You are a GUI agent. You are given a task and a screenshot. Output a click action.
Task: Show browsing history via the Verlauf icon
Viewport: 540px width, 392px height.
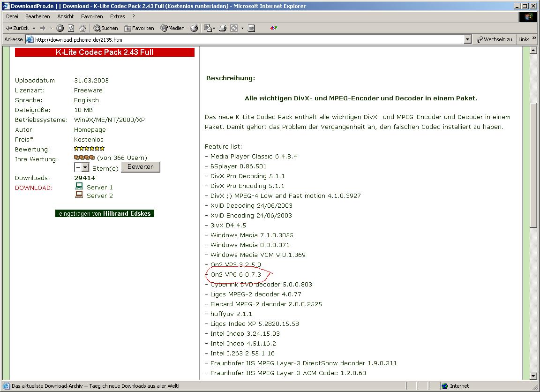[194, 28]
